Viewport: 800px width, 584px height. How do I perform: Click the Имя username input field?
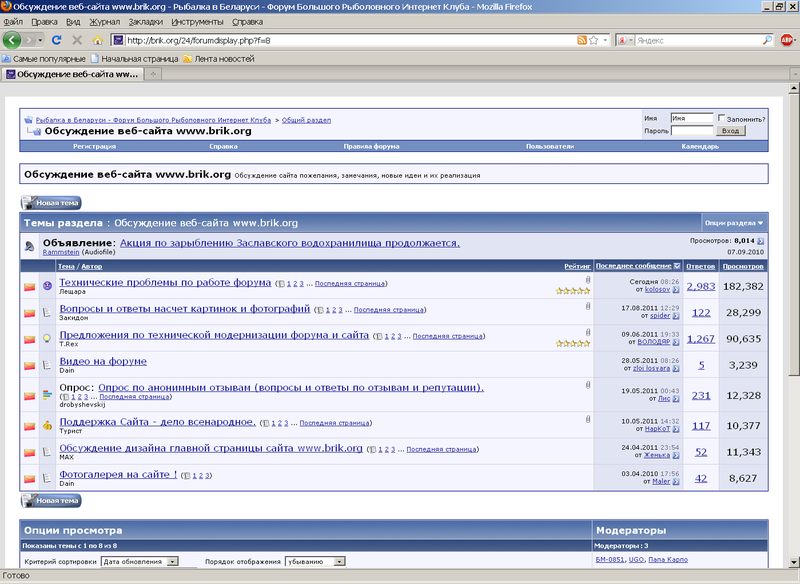tap(691, 118)
